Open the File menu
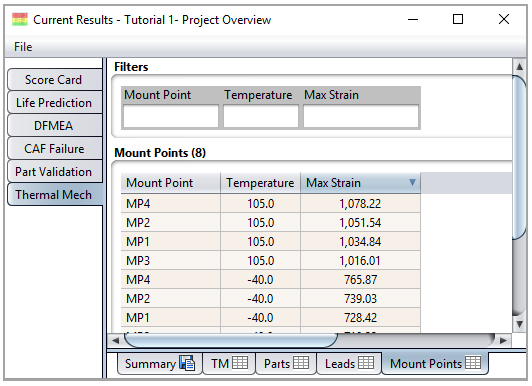The width and height of the screenshot is (532, 386). click(23, 47)
